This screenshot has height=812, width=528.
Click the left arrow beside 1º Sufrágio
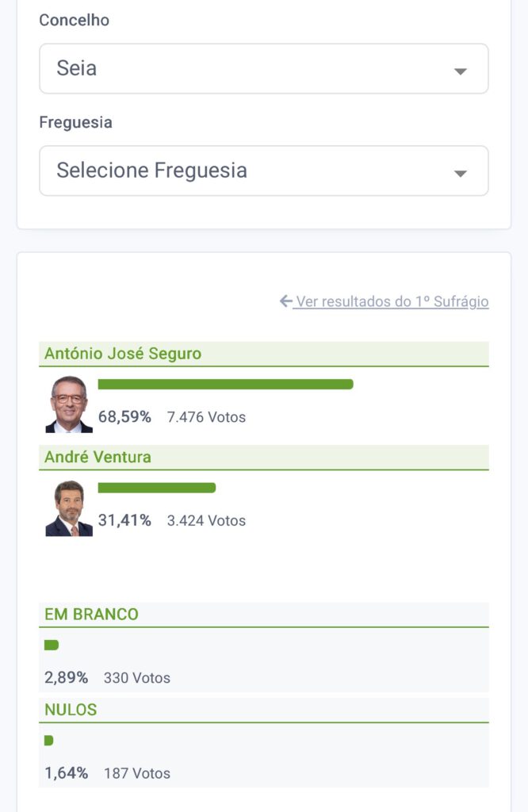pos(286,301)
